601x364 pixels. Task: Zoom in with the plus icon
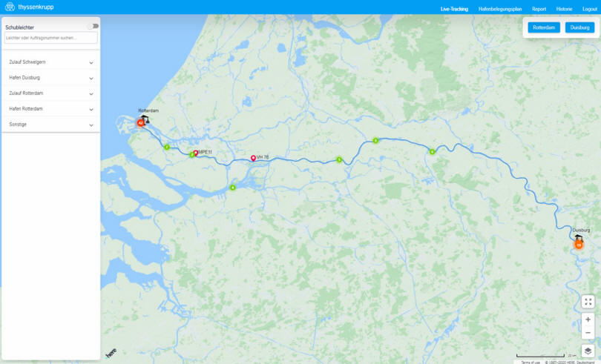[588, 320]
